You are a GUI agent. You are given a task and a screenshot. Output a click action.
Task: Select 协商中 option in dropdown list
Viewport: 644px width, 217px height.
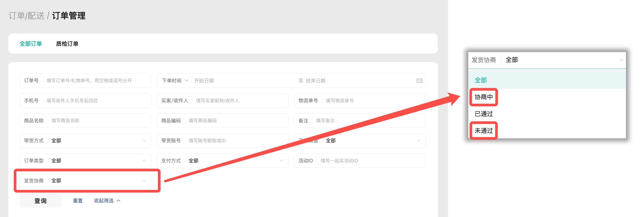tap(483, 97)
